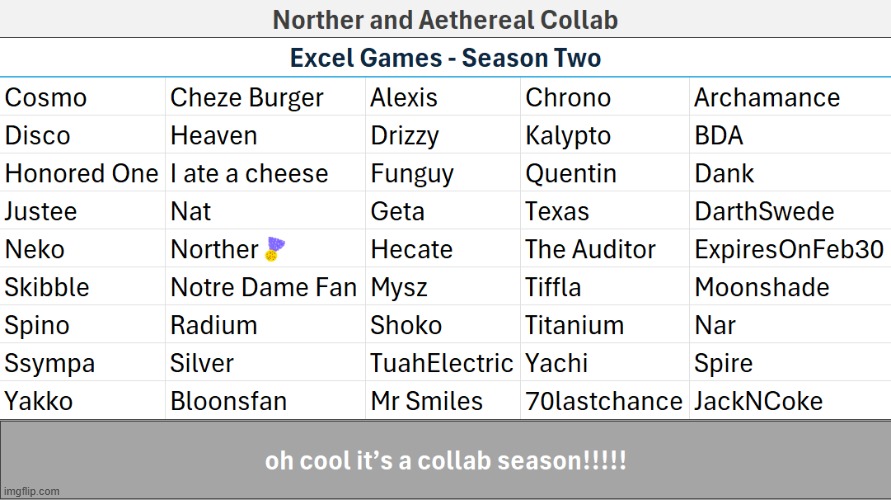Select the 70lastchance cell

[605, 401]
